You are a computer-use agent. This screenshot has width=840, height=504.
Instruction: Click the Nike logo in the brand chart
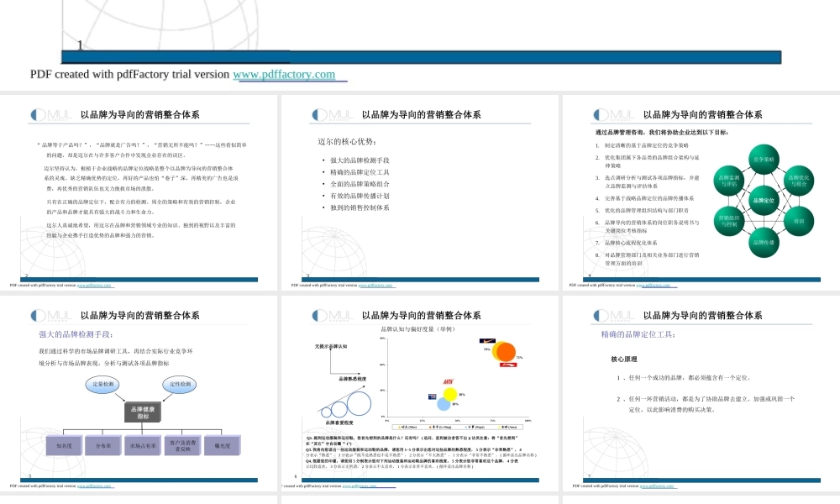[x=487, y=341]
